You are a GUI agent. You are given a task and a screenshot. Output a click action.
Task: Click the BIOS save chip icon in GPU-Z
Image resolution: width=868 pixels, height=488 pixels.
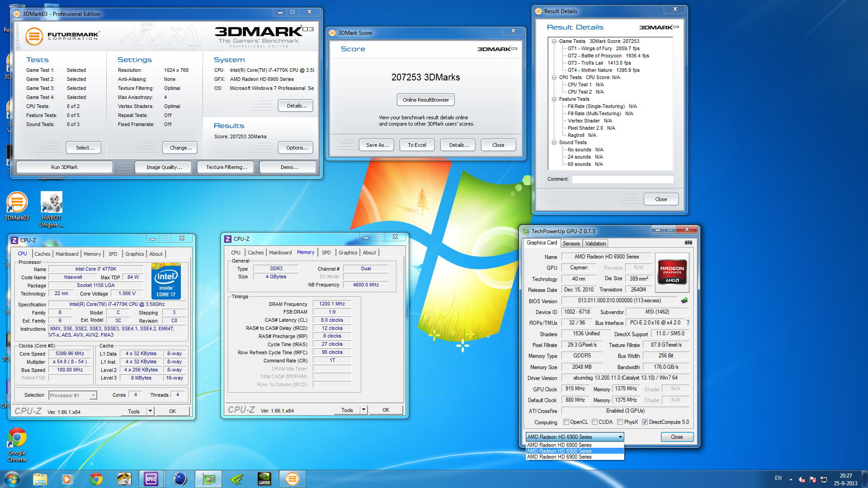pos(684,300)
